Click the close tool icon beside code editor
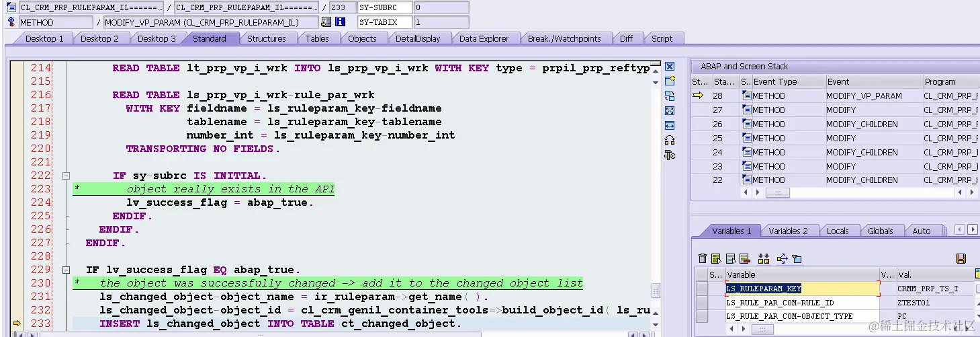 [670, 67]
